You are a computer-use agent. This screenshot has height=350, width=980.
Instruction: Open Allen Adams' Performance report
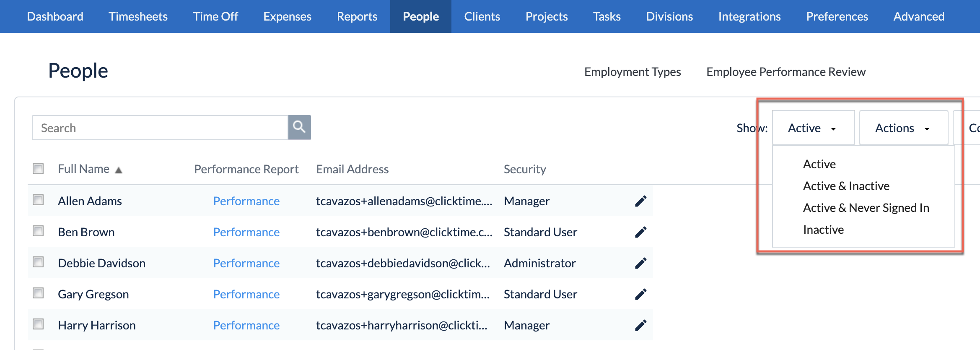click(246, 201)
